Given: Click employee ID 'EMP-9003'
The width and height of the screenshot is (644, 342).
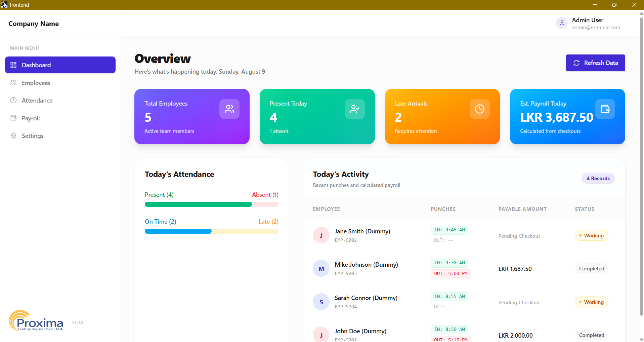Looking at the screenshot, I should coord(346,273).
